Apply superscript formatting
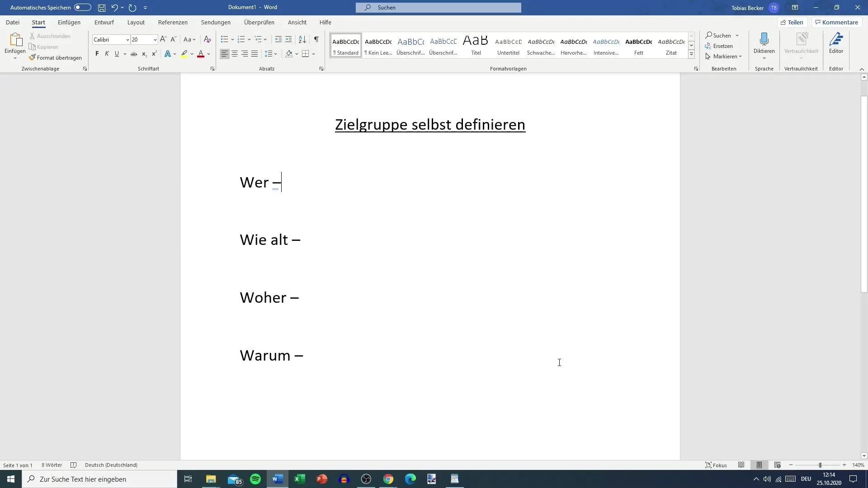The image size is (868, 488). point(154,54)
